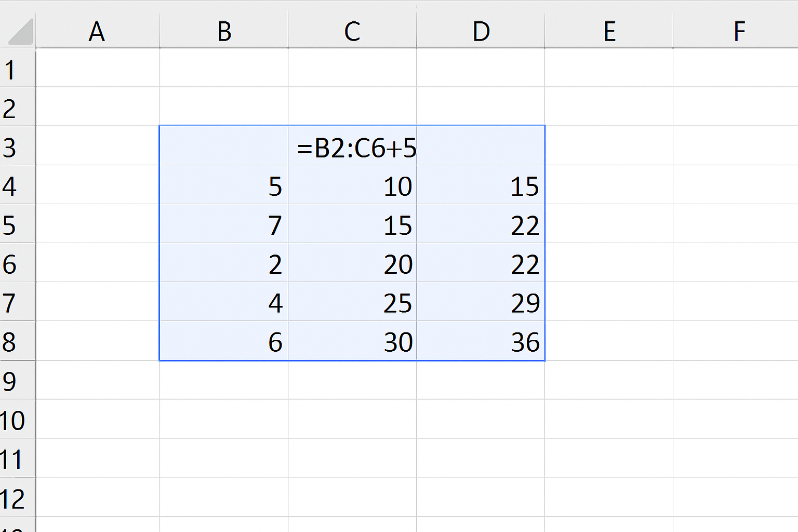The image size is (798, 532).
Task: Click cell D7 with value 29
Action: pyautogui.click(x=481, y=301)
